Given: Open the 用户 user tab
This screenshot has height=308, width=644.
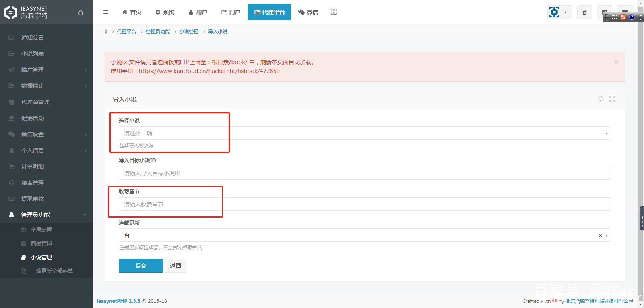Looking at the screenshot, I should pos(198,12).
